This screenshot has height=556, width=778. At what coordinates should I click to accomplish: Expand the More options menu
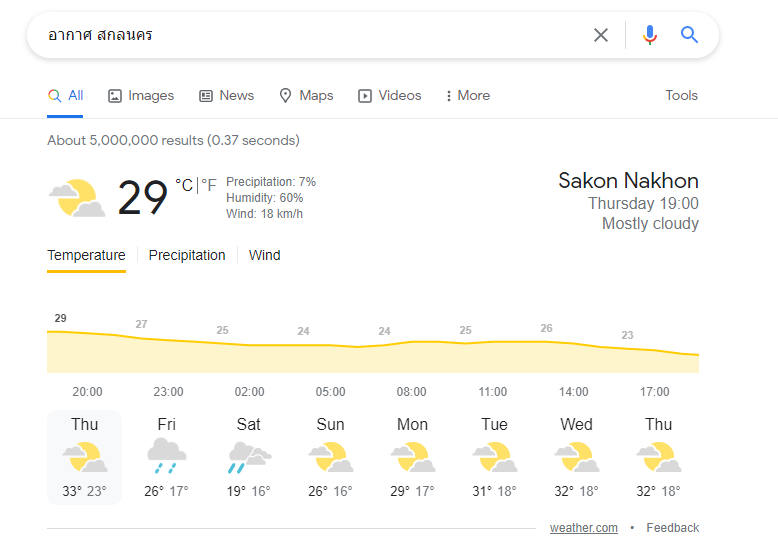coord(468,95)
